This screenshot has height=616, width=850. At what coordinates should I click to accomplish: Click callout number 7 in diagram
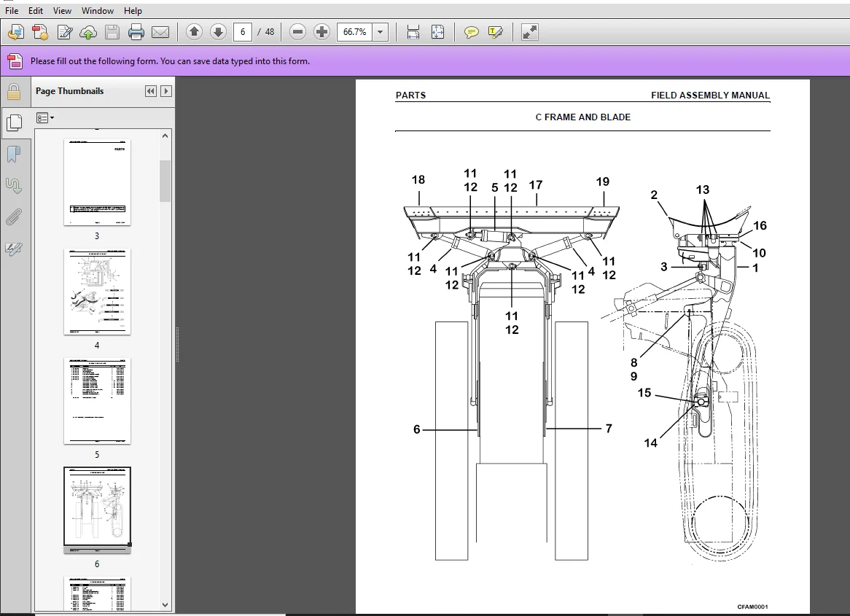coord(609,429)
